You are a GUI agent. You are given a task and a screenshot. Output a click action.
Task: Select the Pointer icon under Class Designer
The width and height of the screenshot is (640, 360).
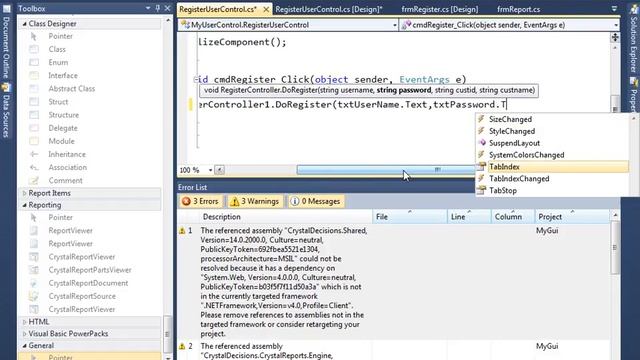click(34, 36)
